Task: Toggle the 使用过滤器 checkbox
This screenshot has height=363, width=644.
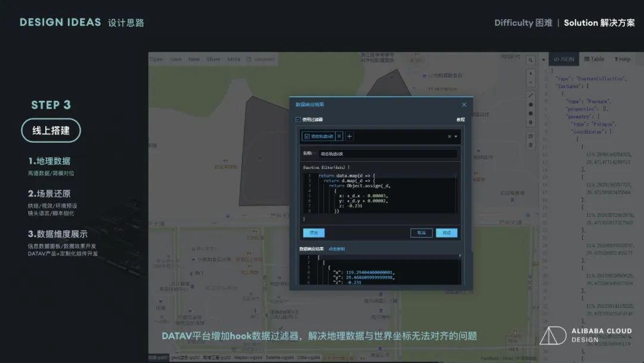Action: pyautogui.click(x=298, y=119)
